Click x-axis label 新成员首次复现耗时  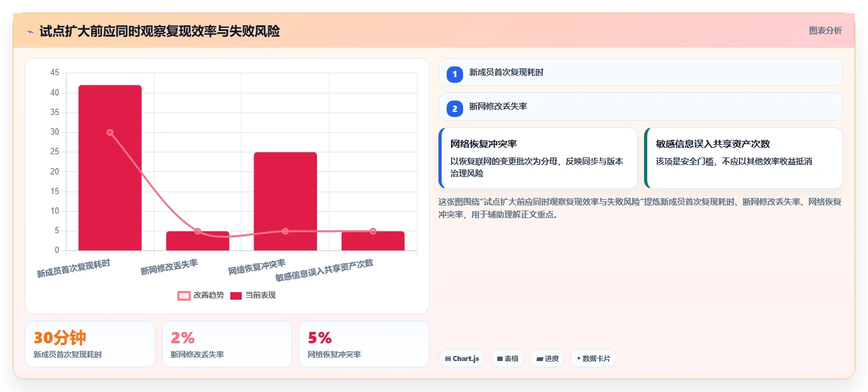tap(73, 269)
